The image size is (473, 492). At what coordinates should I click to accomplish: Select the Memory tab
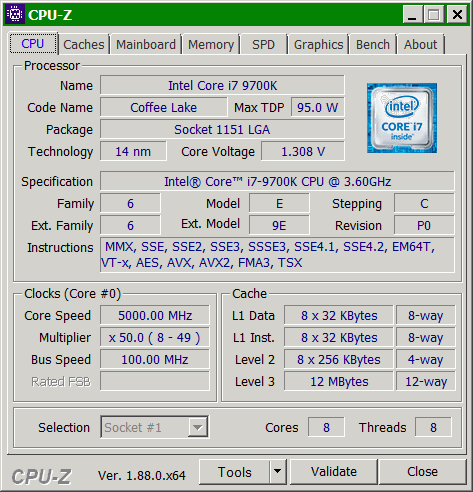(x=211, y=44)
